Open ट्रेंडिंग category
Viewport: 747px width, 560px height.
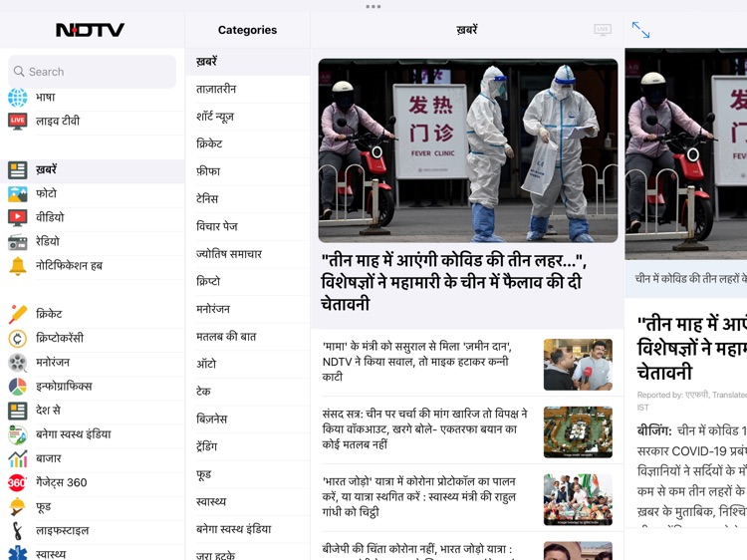point(248,446)
